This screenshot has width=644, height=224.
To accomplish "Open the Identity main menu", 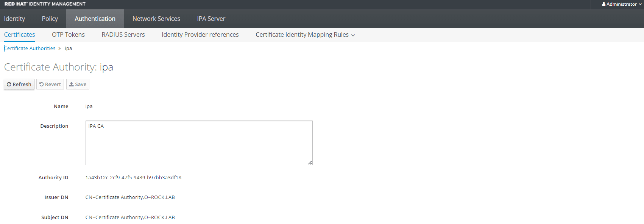I will tap(14, 19).
